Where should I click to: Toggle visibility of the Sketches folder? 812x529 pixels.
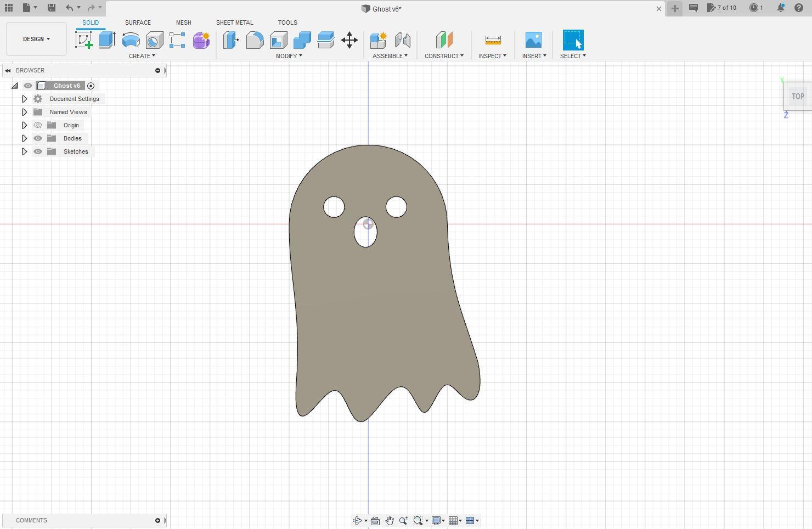point(37,151)
